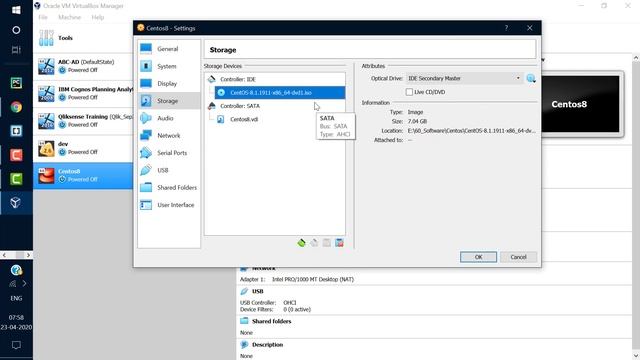
Task: Remove selected storage controller icon
Action: 314,243
